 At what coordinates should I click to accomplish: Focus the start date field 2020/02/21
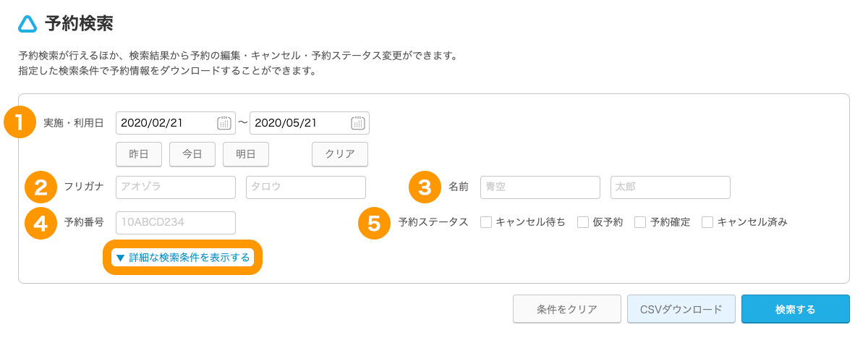pos(166,123)
